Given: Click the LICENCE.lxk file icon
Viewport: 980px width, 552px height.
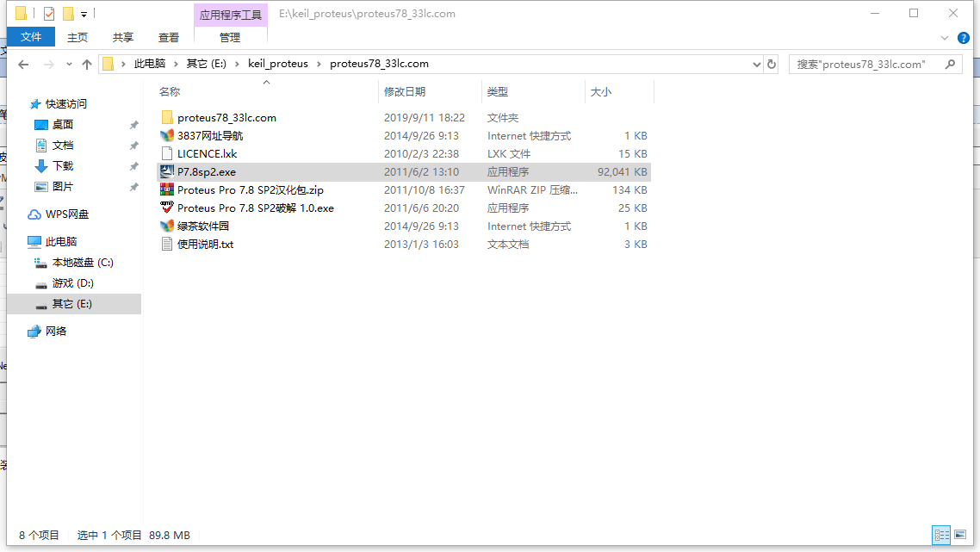Looking at the screenshot, I should 167,154.
